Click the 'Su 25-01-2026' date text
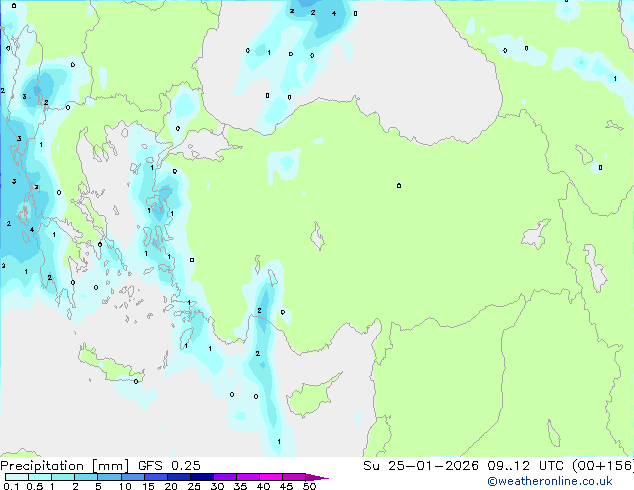 421,466
